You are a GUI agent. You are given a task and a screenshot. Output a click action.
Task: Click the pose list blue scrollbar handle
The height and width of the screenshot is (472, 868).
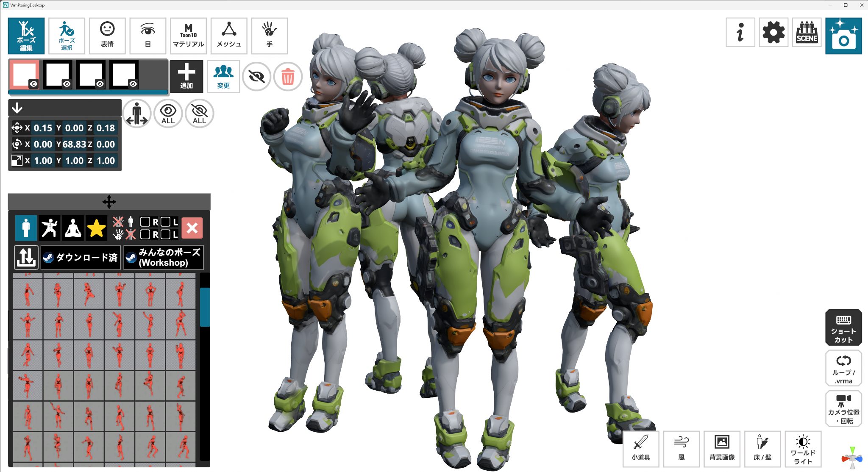(205, 307)
